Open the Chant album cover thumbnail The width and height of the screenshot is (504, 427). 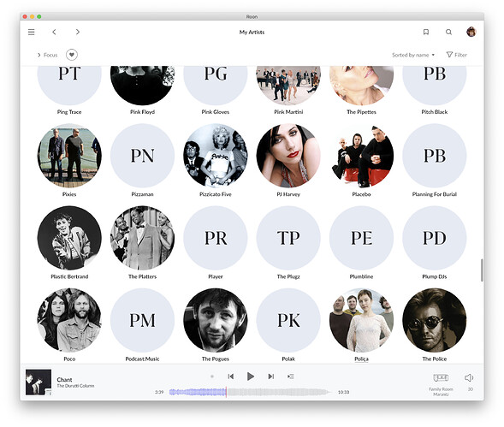click(39, 382)
